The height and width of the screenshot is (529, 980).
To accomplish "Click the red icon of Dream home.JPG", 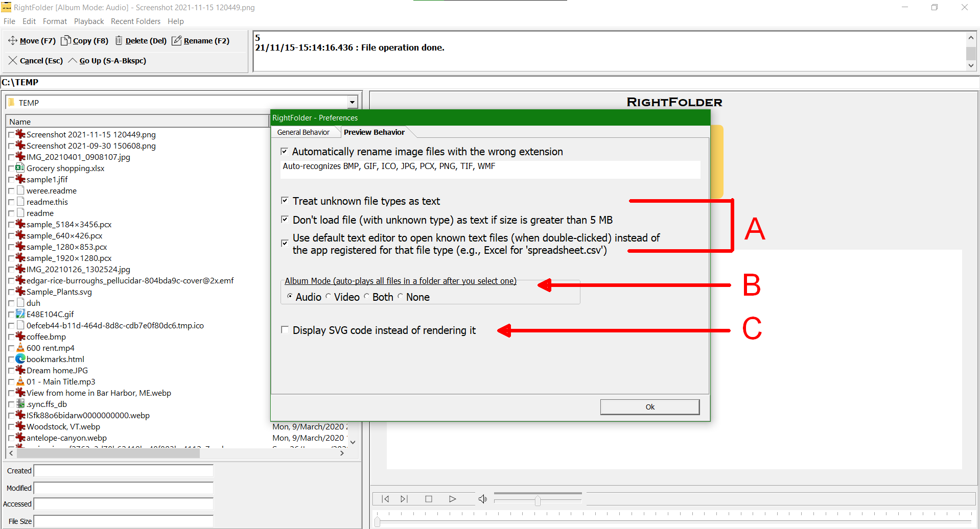I will click(20, 370).
